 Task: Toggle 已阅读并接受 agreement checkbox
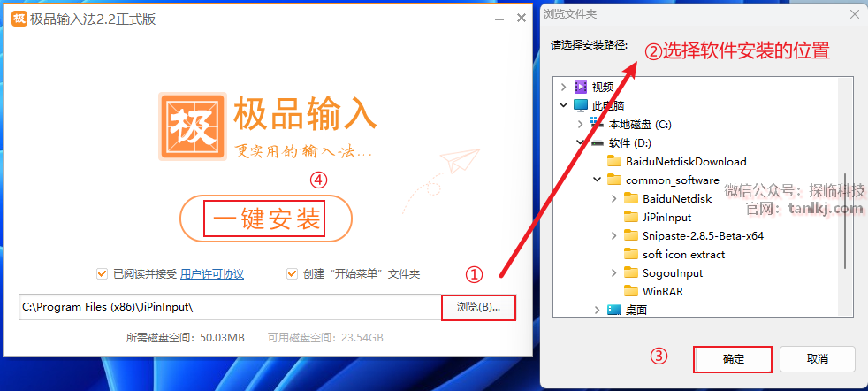[x=102, y=273]
